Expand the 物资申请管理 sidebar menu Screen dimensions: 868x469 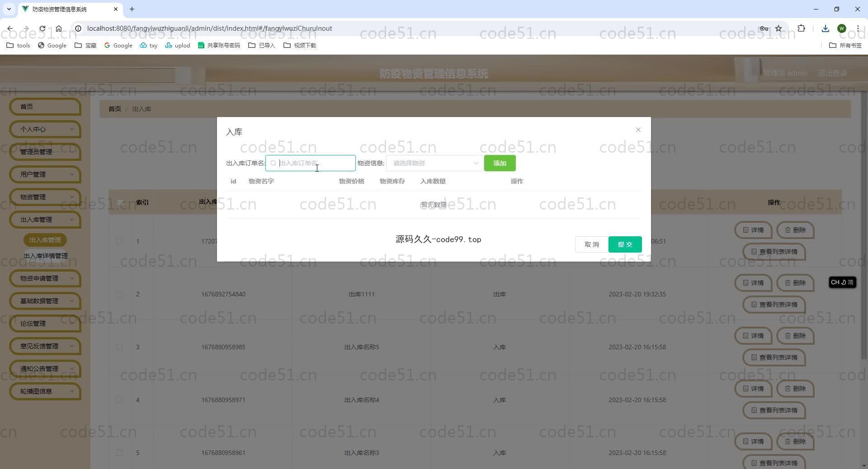[45, 278]
